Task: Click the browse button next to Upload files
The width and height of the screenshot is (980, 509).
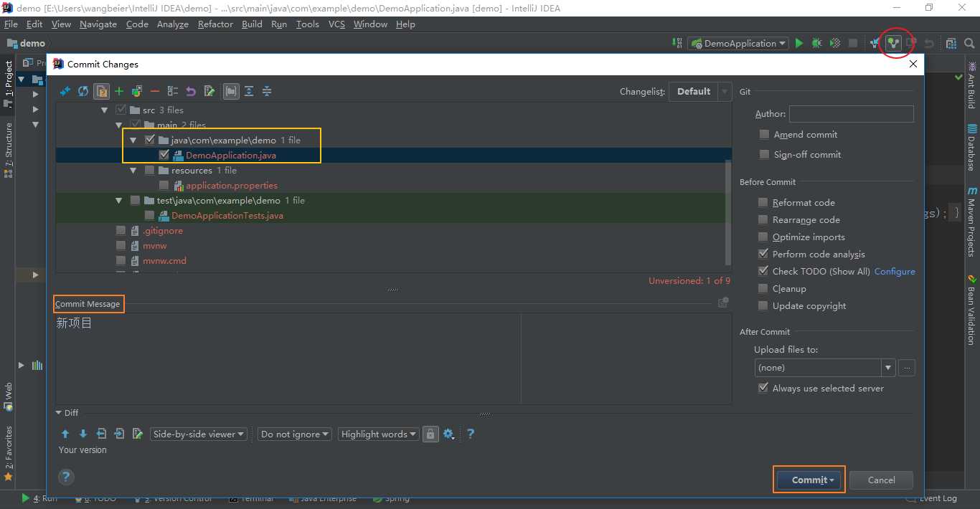Action: point(907,368)
